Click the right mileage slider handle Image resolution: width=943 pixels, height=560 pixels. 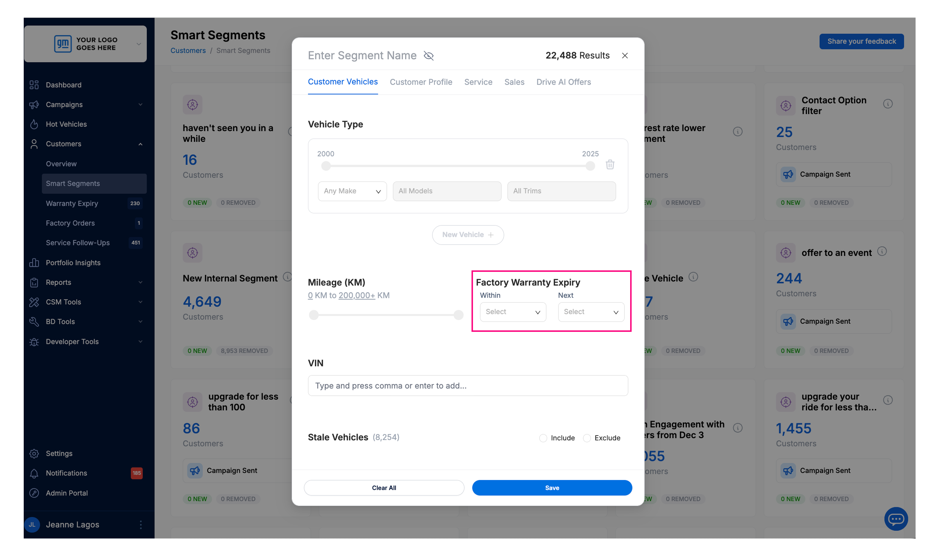tap(458, 315)
